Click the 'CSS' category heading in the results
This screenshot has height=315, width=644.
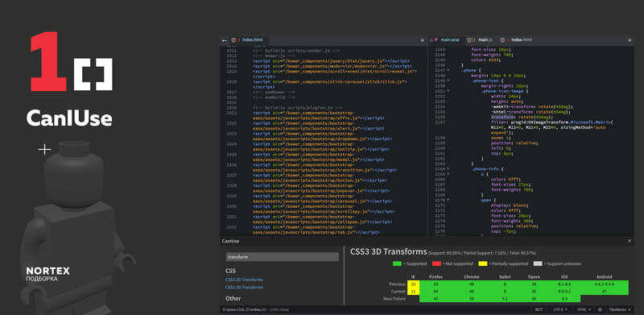tap(231, 271)
